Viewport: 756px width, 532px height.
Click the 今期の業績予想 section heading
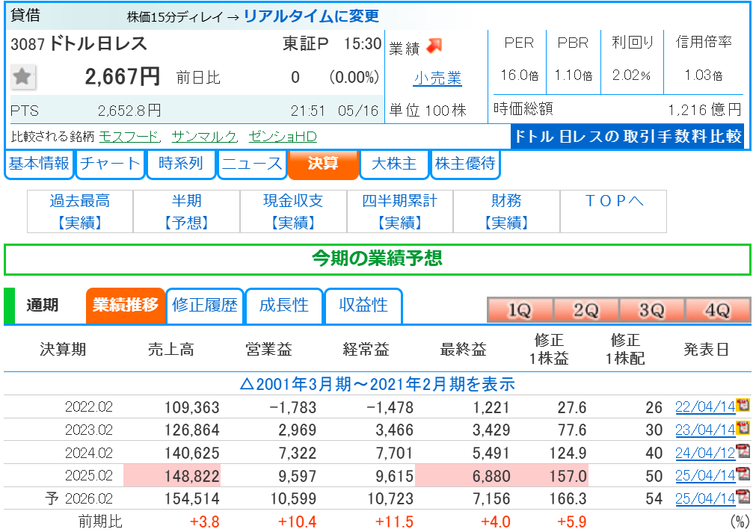(378, 259)
